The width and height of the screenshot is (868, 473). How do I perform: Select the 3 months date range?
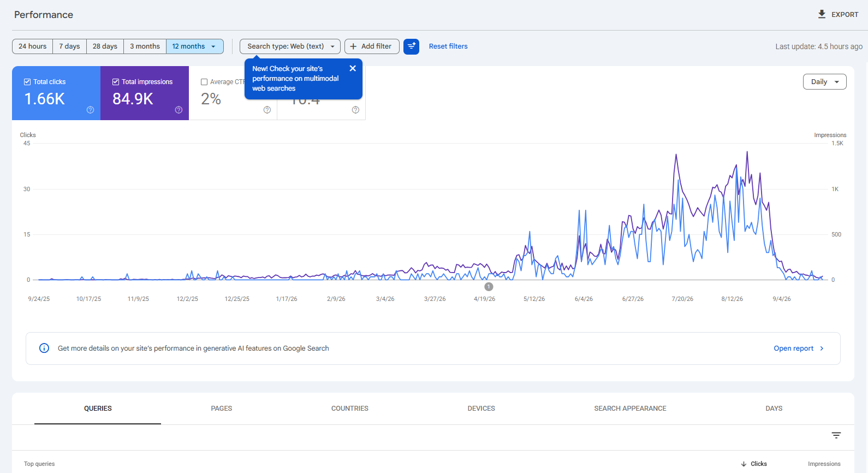(145, 46)
